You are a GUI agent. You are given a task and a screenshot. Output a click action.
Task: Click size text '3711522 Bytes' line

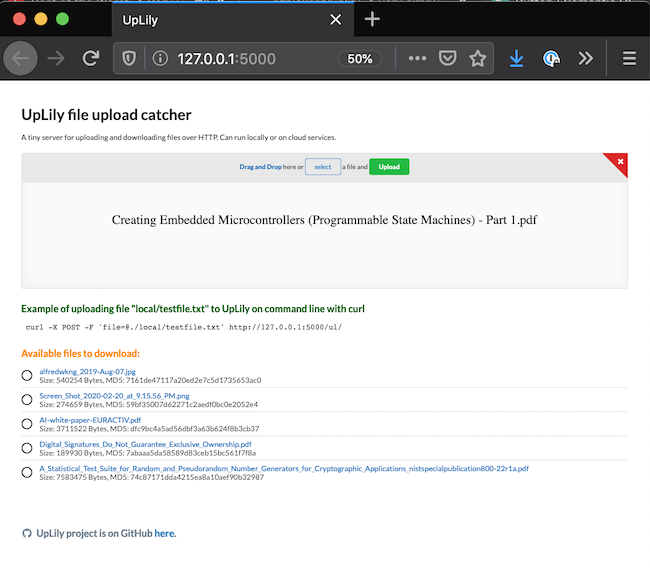click(x=149, y=429)
